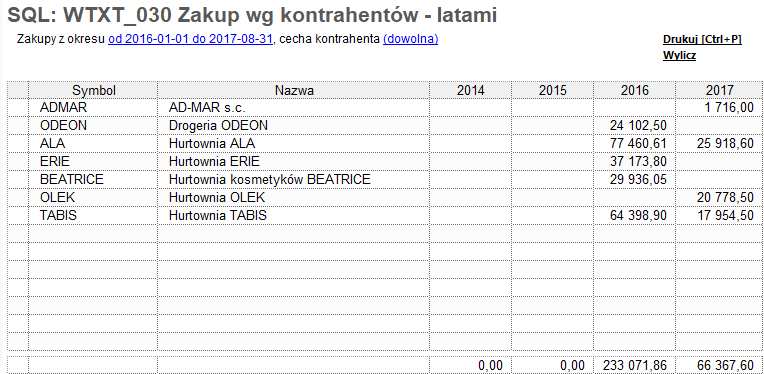Click the 2014 column header
Image resolution: width=764 pixels, height=374 pixels.
pos(471,90)
